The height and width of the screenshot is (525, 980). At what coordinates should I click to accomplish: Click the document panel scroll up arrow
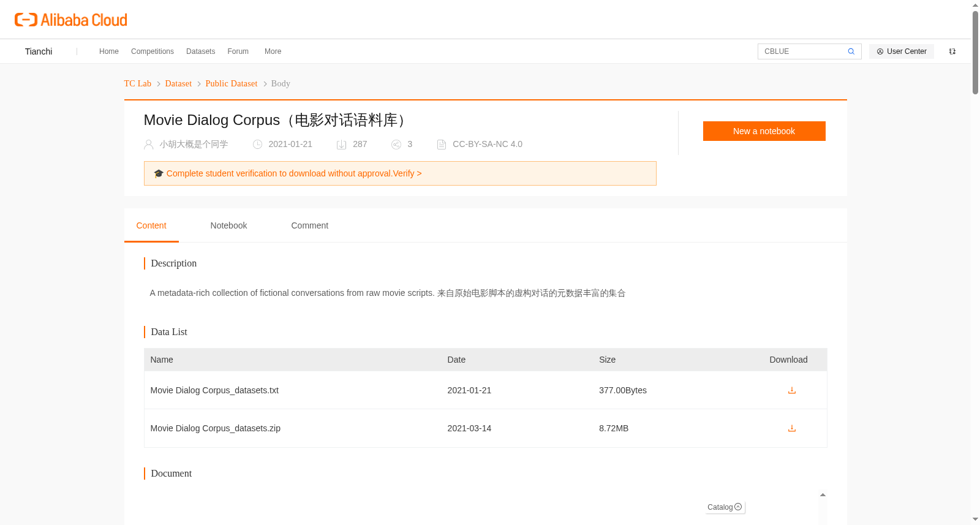tap(823, 494)
